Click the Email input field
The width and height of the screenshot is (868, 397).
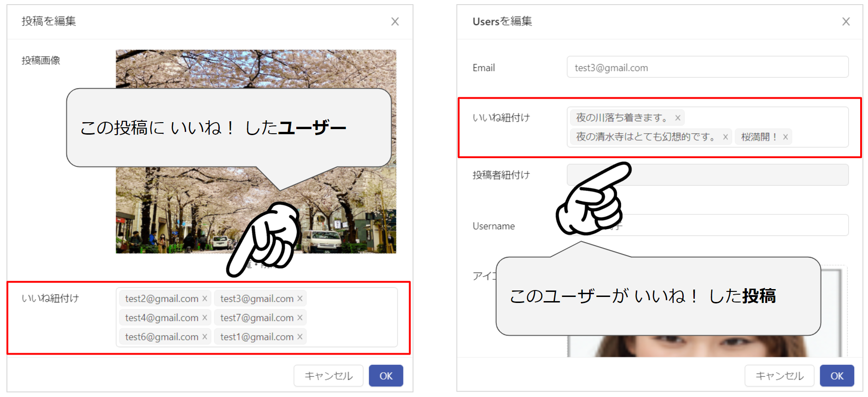pyautogui.click(x=708, y=67)
